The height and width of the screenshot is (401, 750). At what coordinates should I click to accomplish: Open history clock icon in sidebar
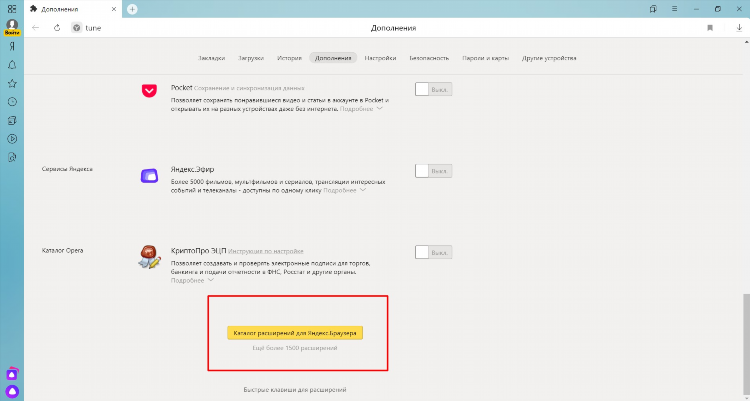click(12, 102)
